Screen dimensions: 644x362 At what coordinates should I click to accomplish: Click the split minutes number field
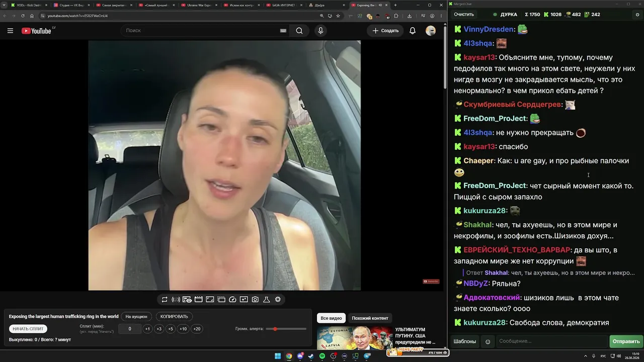(130, 329)
